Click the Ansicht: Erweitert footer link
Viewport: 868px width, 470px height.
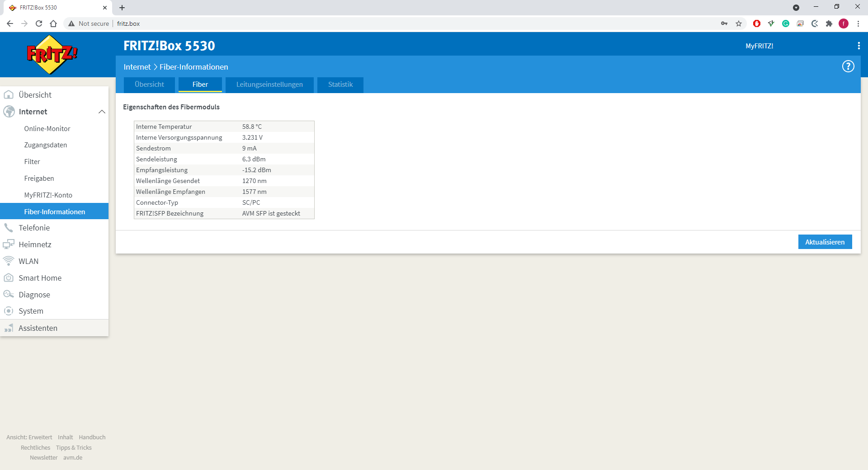[x=29, y=437]
